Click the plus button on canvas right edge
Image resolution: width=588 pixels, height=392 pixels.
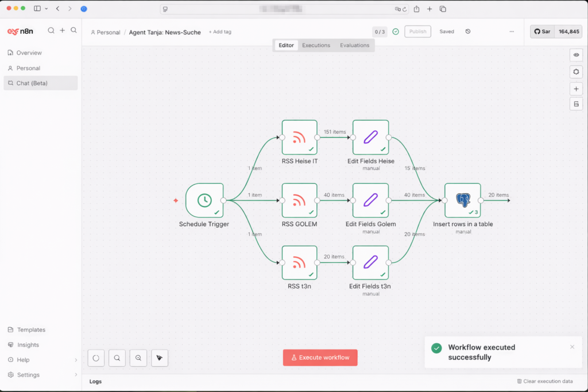pos(576,89)
